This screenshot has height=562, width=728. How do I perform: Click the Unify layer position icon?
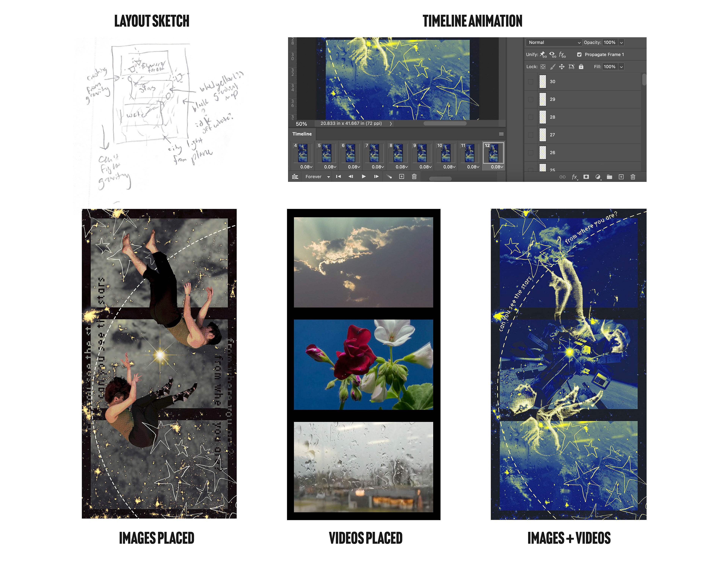point(543,55)
